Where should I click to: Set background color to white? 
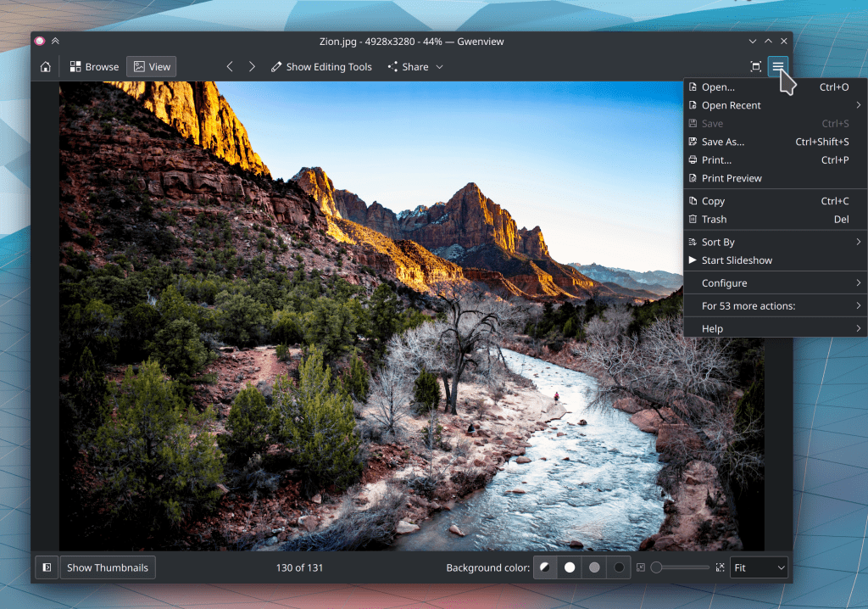570,567
